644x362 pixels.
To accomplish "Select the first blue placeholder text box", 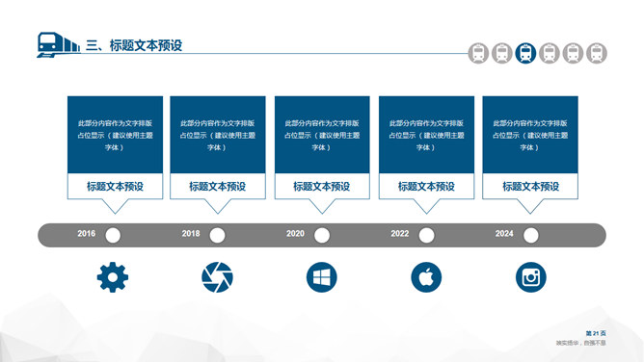I will click(115, 135).
